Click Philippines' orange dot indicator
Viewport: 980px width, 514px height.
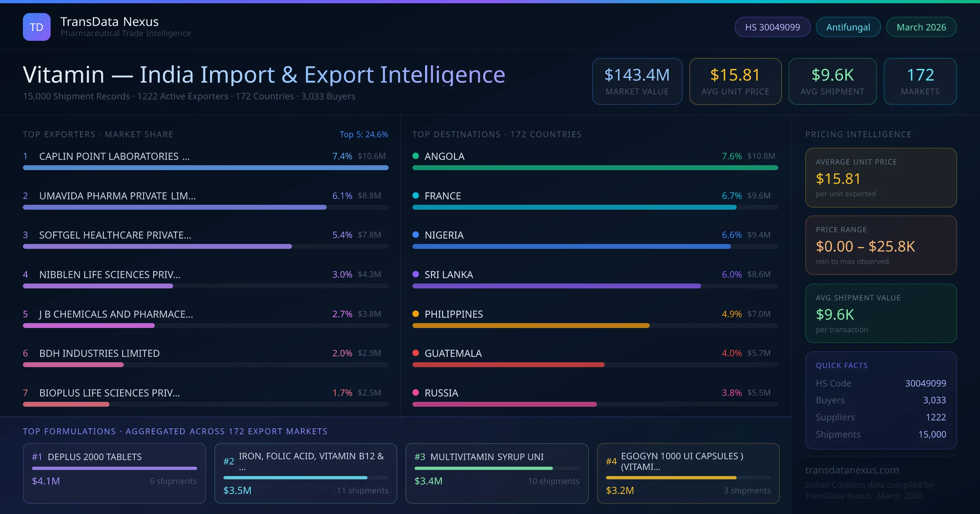click(x=416, y=314)
